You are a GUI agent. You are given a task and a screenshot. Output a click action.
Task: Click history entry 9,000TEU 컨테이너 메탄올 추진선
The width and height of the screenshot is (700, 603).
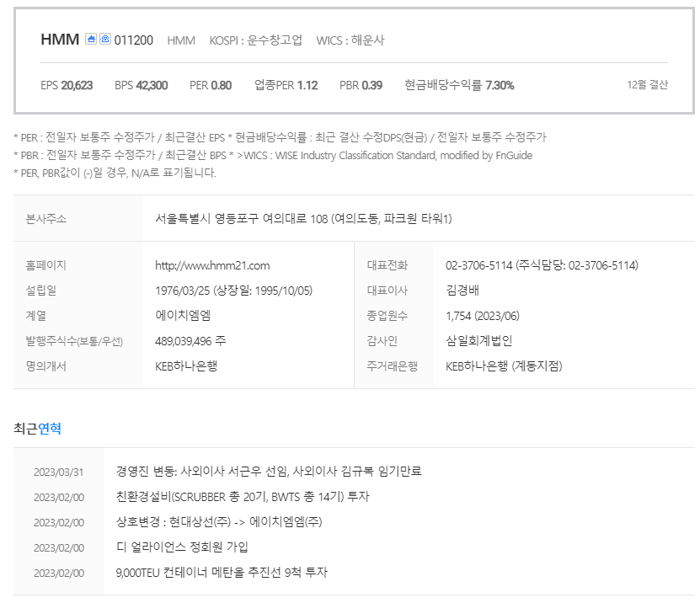(222, 573)
